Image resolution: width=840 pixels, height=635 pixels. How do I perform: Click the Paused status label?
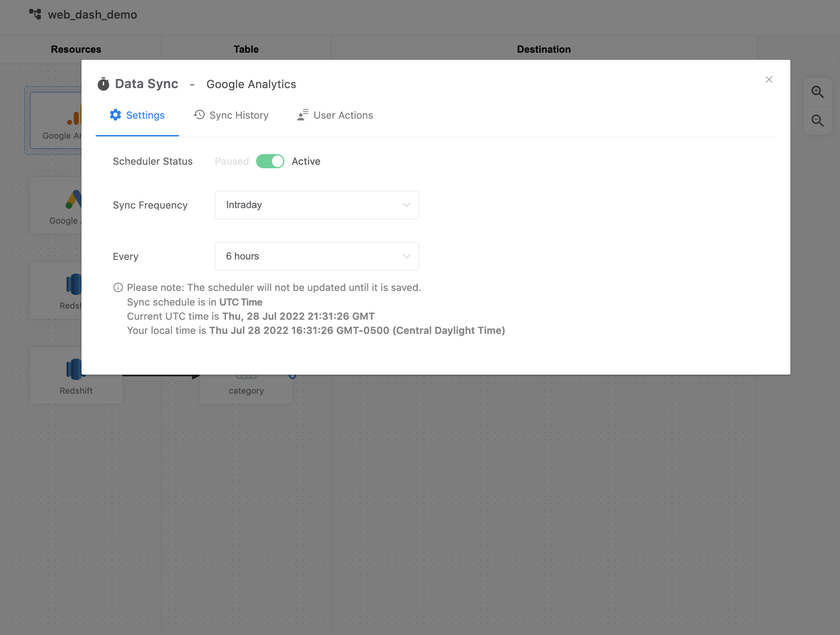[x=232, y=161]
